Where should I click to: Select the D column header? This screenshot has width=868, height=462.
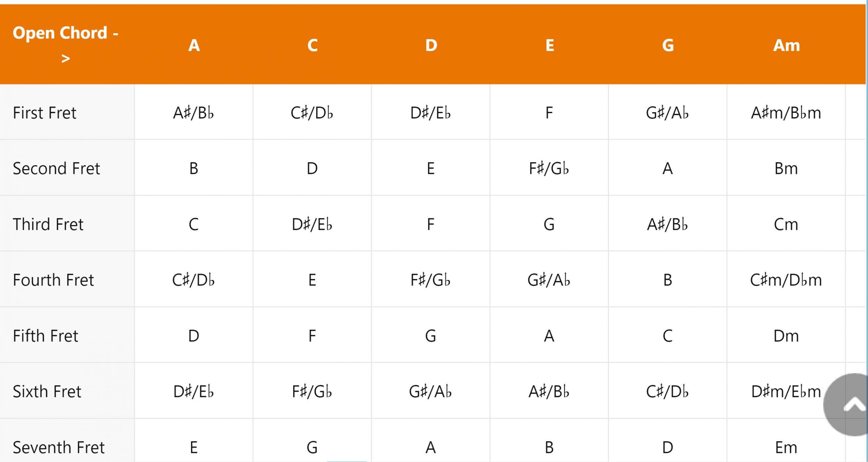[431, 46]
